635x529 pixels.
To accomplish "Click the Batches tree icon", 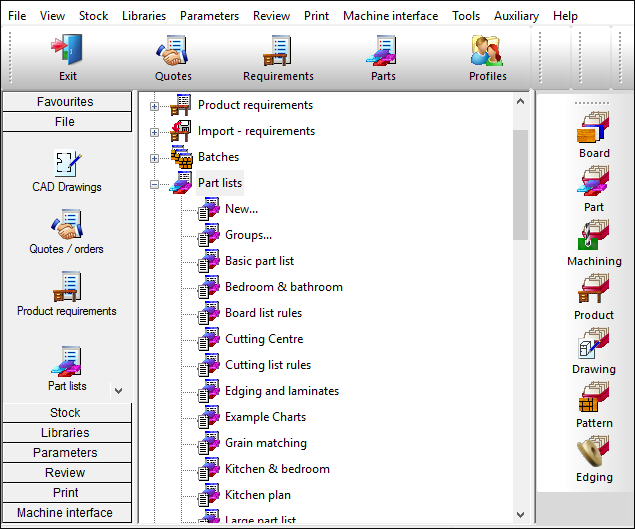I will coord(182,157).
